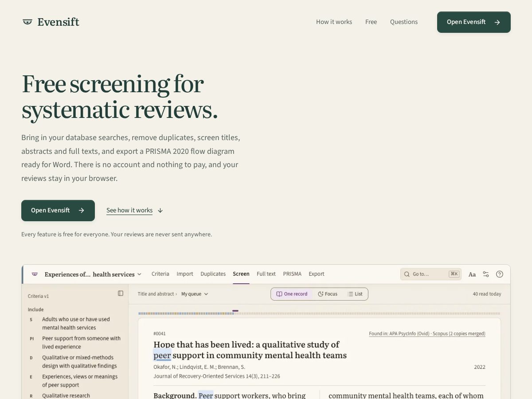Click the screening progress strip
Image resolution: width=532 pixels, height=399 pixels.
319,313
